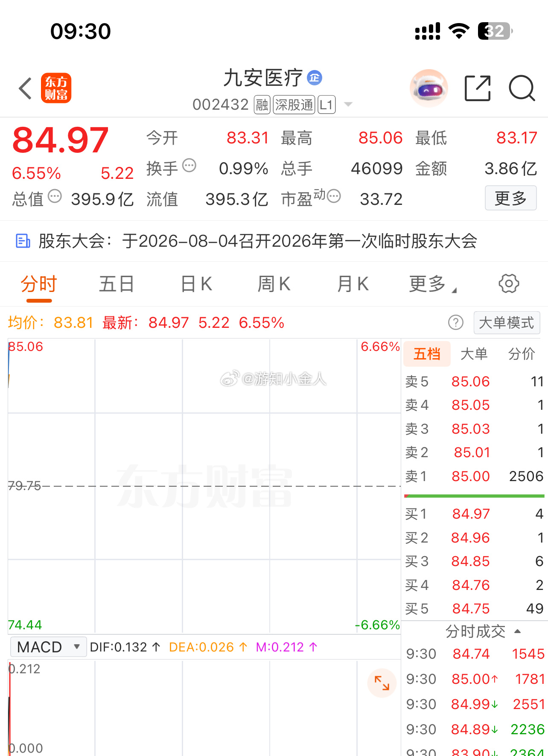
Task: Switch to the 月K tab
Action: (x=353, y=284)
